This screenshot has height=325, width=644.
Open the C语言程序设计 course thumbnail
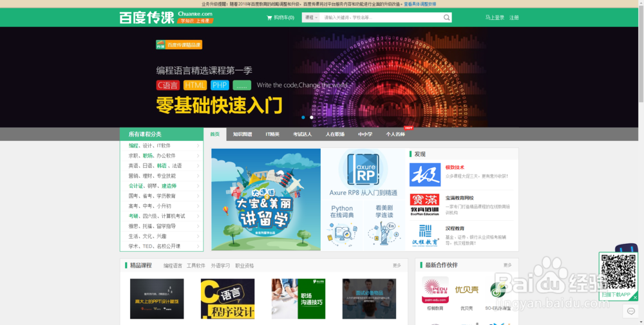[x=227, y=299]
